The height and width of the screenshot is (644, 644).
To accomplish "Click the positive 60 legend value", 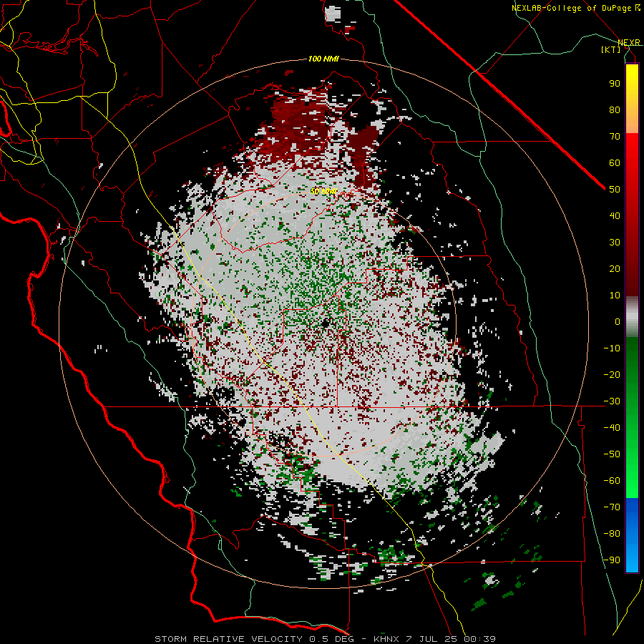I will tap(615, 162).
